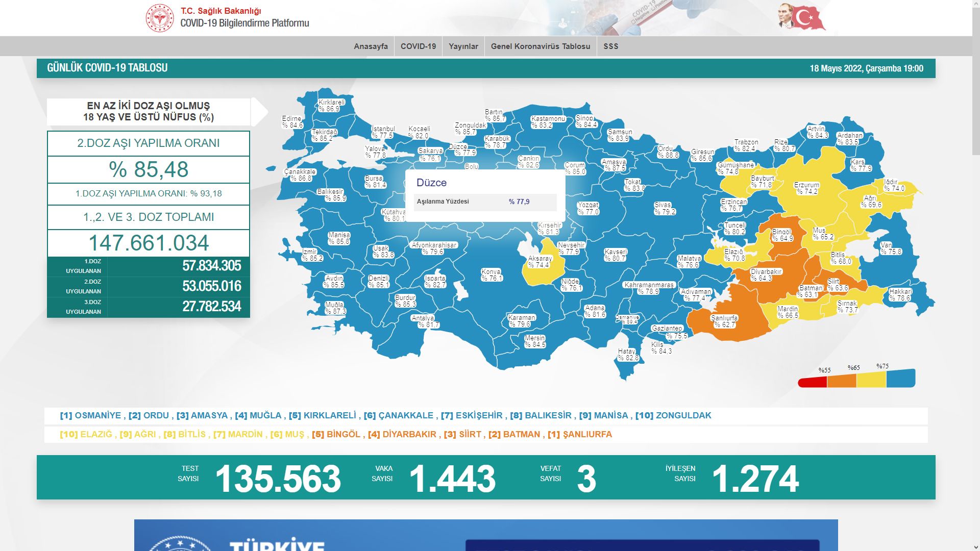Select Diyarbakır province on the map
The image size is (980, 551).
click(766, 275)
